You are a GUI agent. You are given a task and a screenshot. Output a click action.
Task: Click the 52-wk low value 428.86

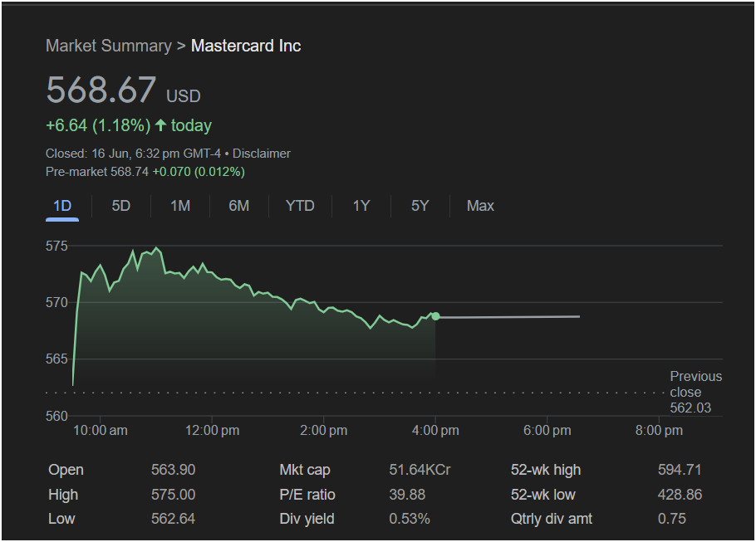click(x=680, y=495)
